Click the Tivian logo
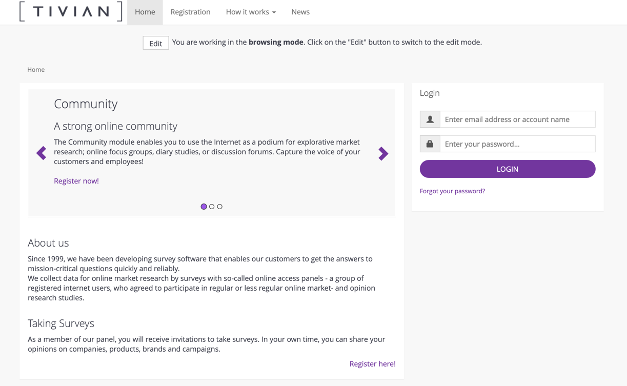 click(x=70, y=11)
